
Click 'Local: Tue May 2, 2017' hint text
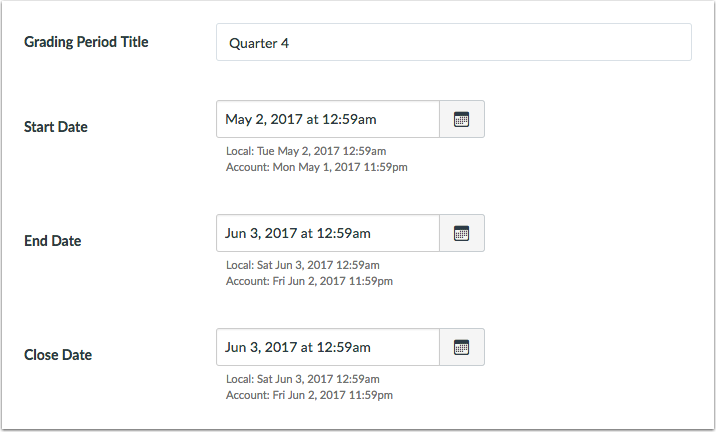coord(305,151)
